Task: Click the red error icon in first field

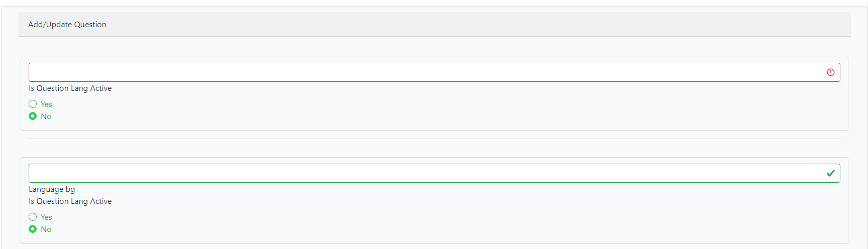Action: [x=830, y=72]
